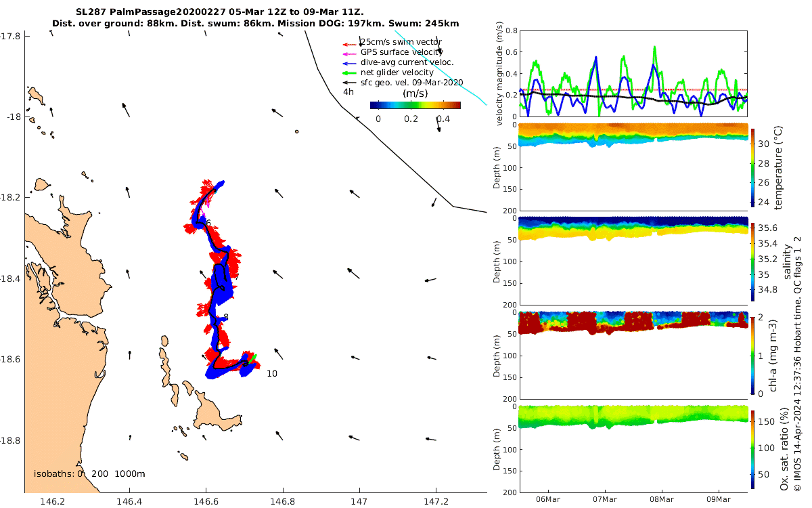Image resolution: width=812 pixels, height=508 pixels.
Task: Click the -18.6 latitude tick label
Action: 10,359
